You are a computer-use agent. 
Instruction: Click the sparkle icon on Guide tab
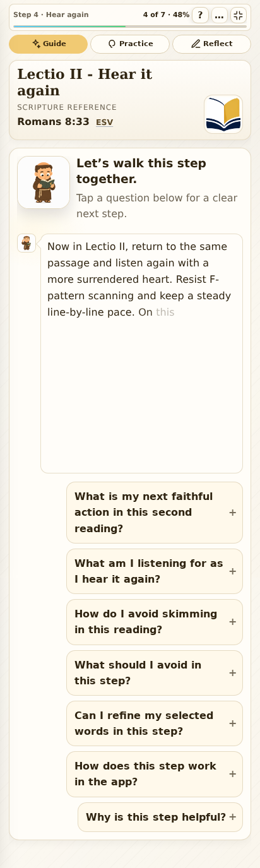(36, 44)
